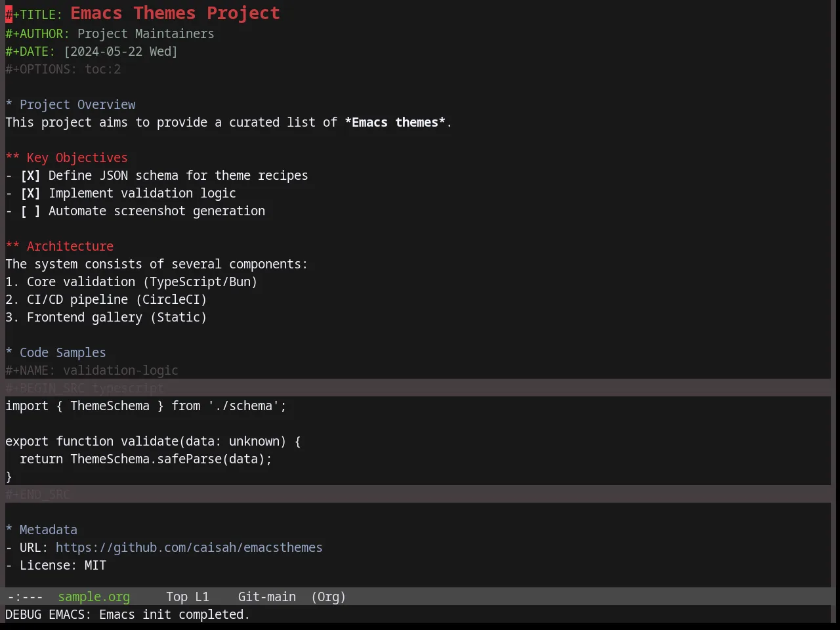Check the Automate screenshot generation checkbox

click(x=30, y=211)
